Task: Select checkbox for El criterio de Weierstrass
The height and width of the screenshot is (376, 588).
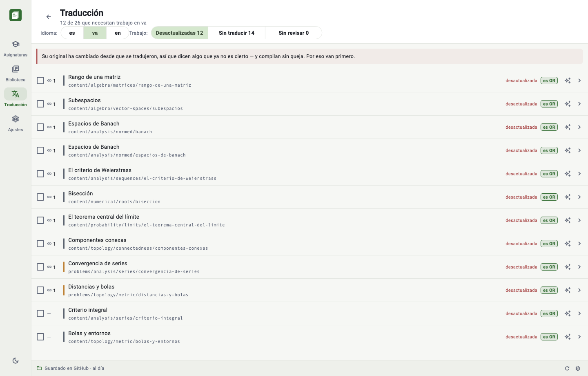Action: [x=40, y=174]
